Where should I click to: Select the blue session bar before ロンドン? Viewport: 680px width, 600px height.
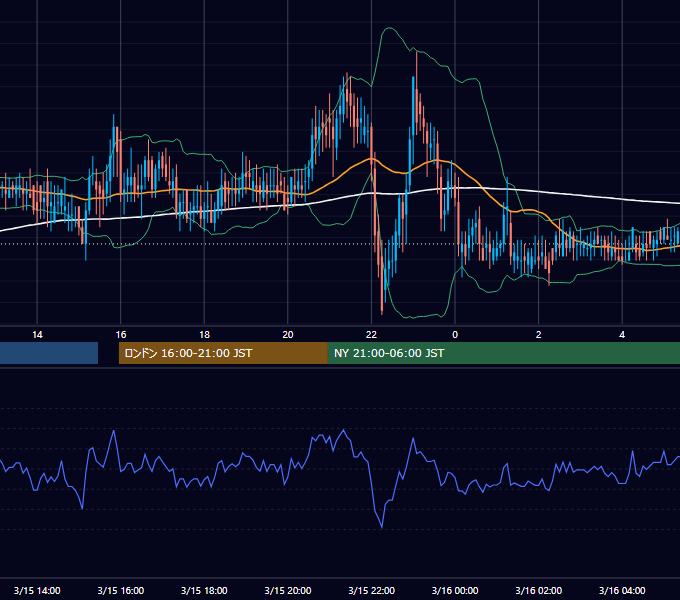[x=49, y=353]
